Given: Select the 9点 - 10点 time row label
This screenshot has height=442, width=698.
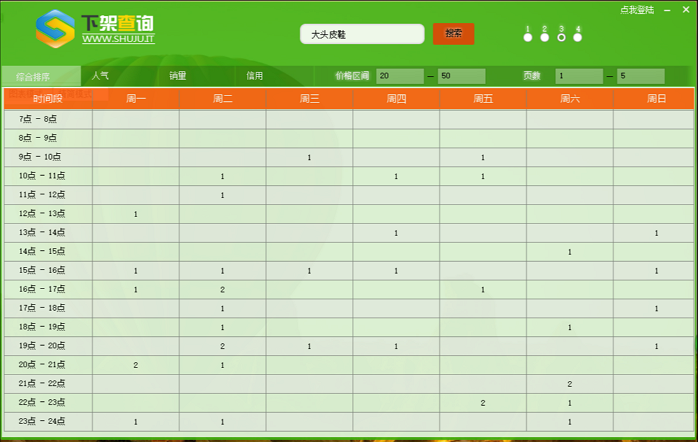Looking at the screenshot, I should coord(40,157).
